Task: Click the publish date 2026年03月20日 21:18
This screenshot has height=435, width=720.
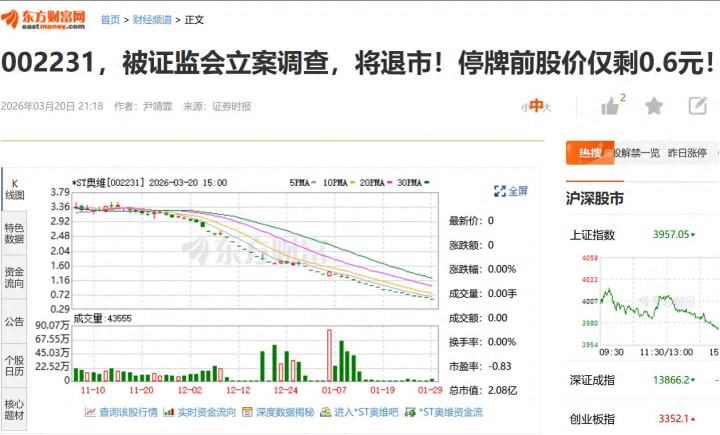Action: pyautogui.click(x=52, y=107)
